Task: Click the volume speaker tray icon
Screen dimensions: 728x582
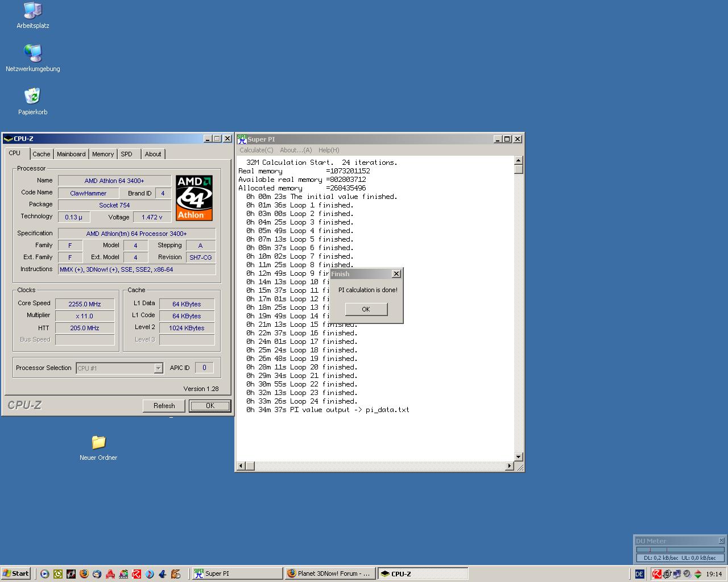Action: tap(687, 574)
